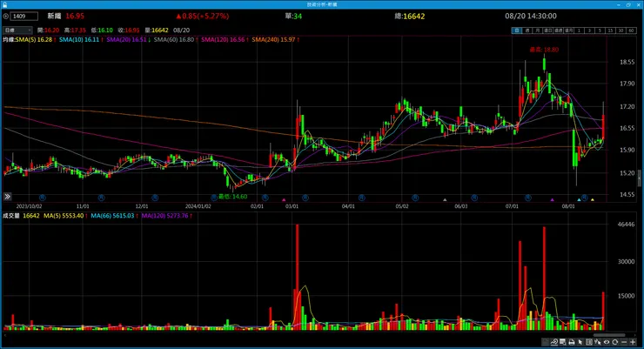Click the MA(120) 5273.76 volume label
The height and width of the screenshot is (349, 644).
point(164,216)
